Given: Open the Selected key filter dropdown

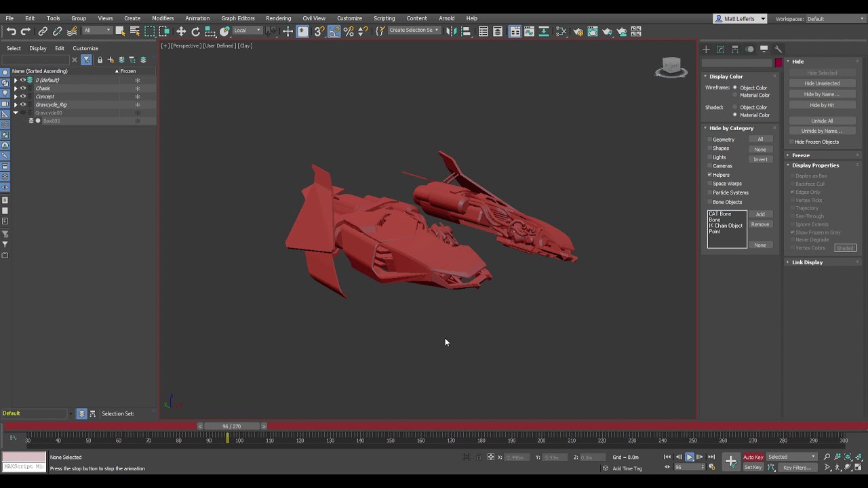Looking at the screenshot, I should coord(792,457).
